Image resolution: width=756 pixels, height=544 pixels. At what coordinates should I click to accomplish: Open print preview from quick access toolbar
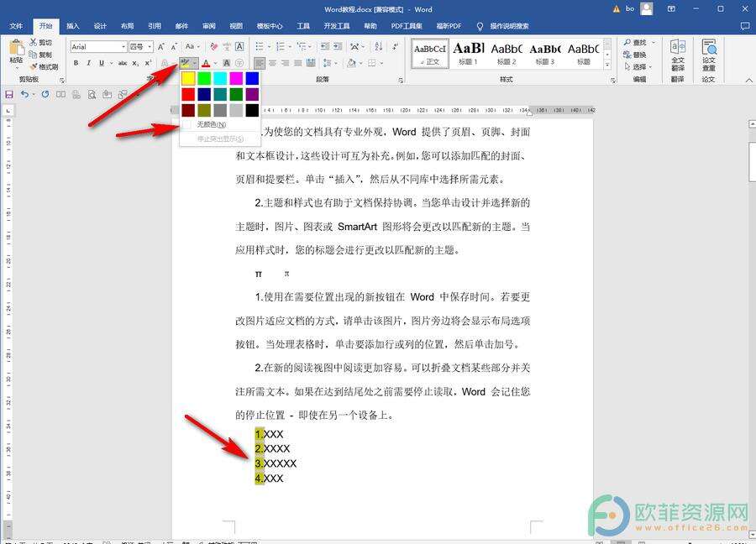point(92,94)
